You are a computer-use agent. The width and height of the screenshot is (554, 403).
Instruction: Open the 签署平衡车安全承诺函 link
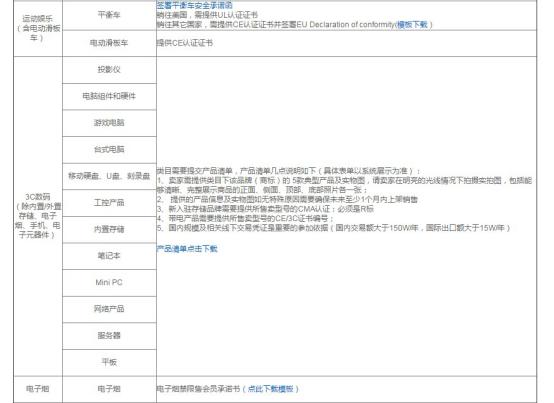(x=194, y=5)
